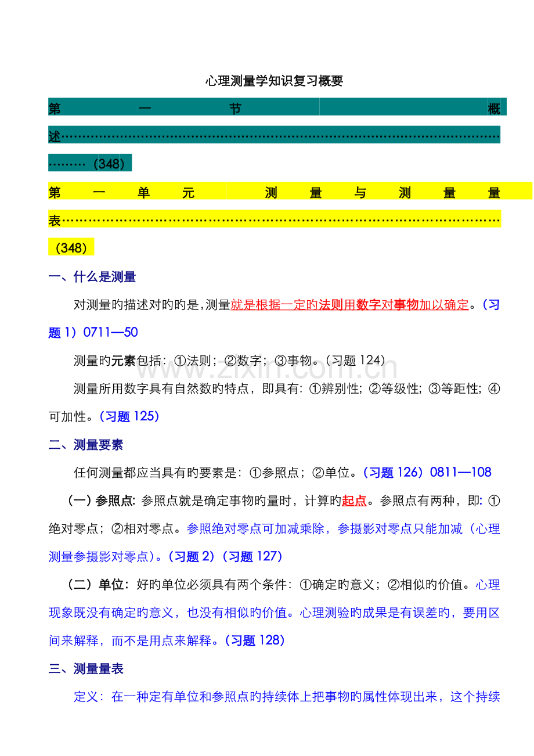Open the blue (习题 127) reference

tap(252, 556)
